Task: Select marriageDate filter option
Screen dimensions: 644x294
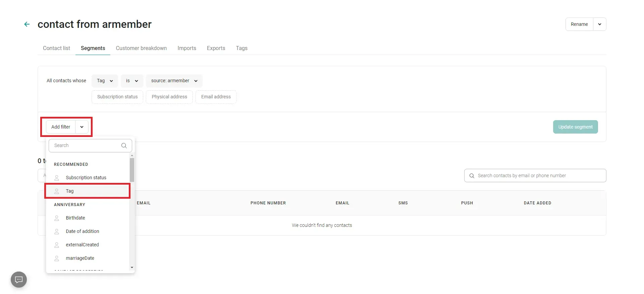Action: point(88,258)
